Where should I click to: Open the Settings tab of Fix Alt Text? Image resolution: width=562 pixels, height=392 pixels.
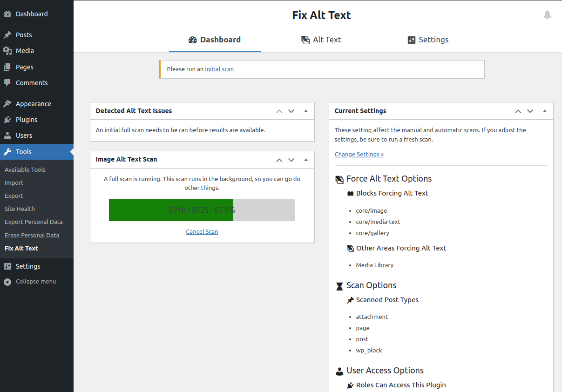click(428, 40)
